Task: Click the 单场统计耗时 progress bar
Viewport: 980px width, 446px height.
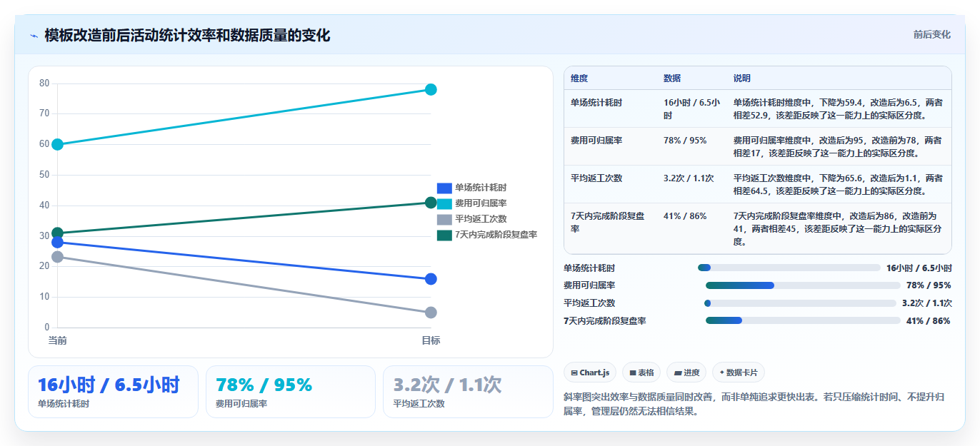Action: tap(789, 268)
